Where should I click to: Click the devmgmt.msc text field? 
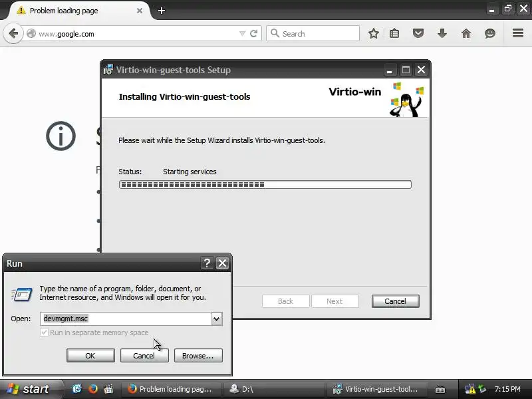(x=126, y=319)
